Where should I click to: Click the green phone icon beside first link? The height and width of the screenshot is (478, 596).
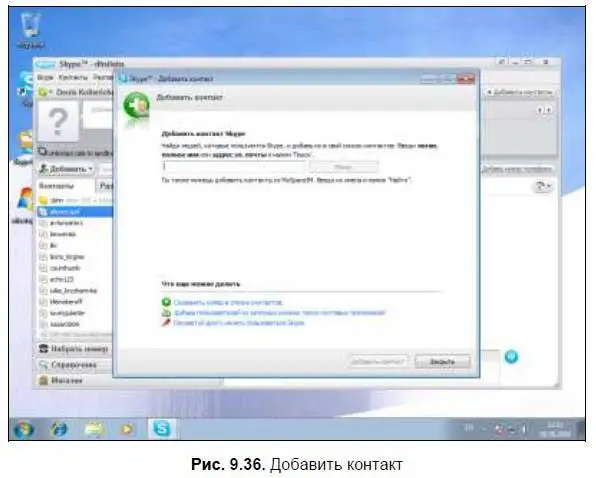click(x=166, y=302)
